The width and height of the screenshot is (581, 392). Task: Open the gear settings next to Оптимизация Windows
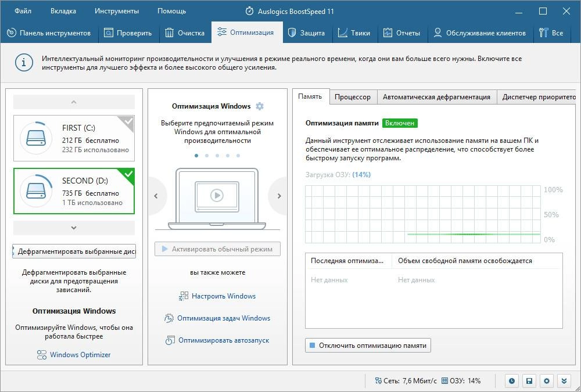point(260,106)
